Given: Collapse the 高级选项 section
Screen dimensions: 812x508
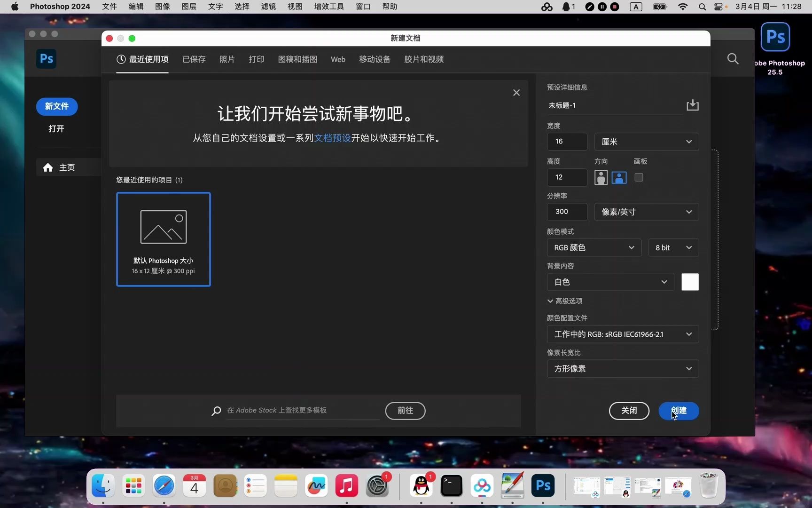Looking at the screenshot, I should coord(565,301).
